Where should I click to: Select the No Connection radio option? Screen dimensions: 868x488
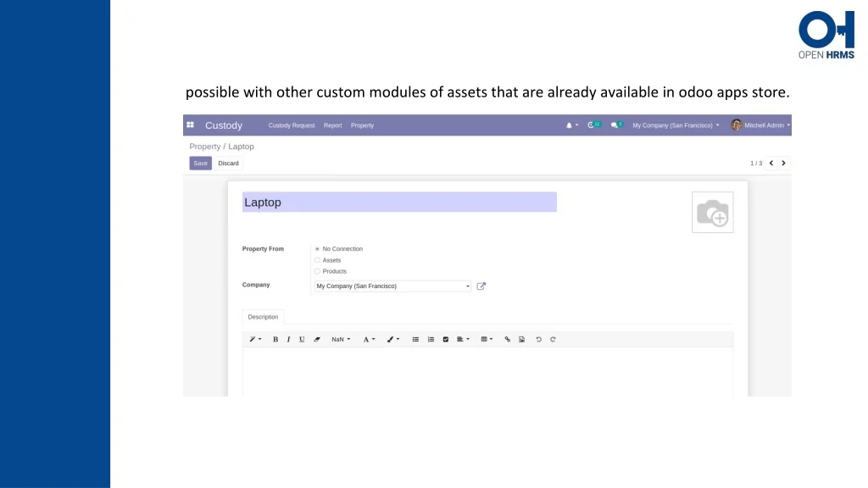coord(317,249)
